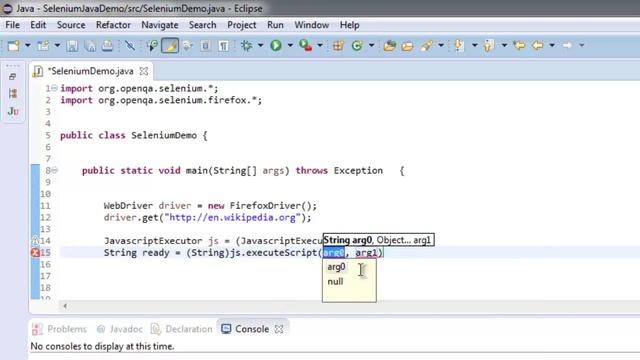Image resolution: width=640 pixels, height=360 pixels.
Task: Open the Window menu
Action: [x=312, y=25]
